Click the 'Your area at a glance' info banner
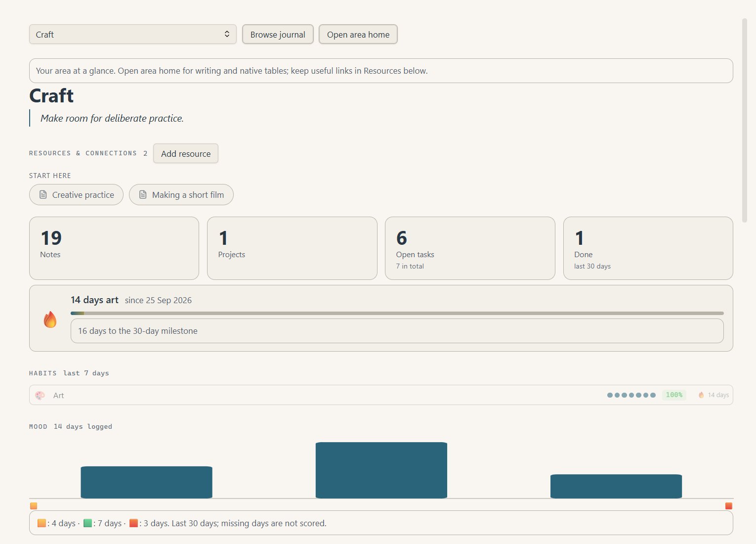Image resolution: width=756 pixels, height=544 pixels. click(381, 71)
